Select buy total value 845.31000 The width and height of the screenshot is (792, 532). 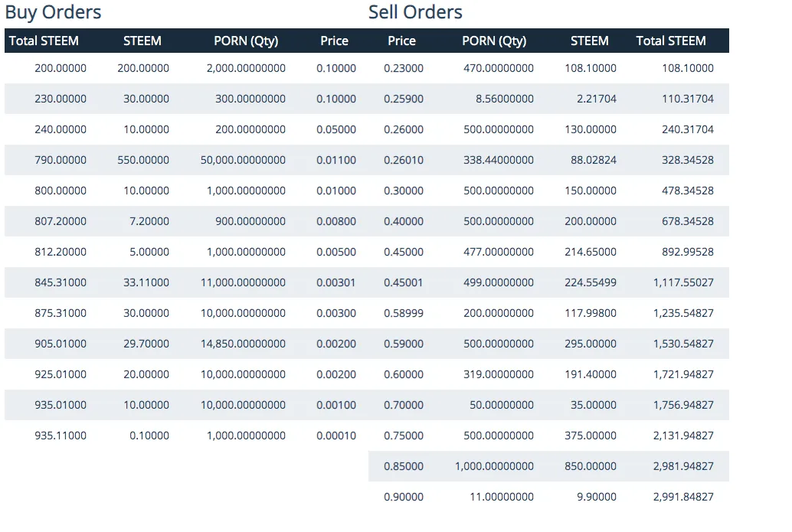coord(61,282)
